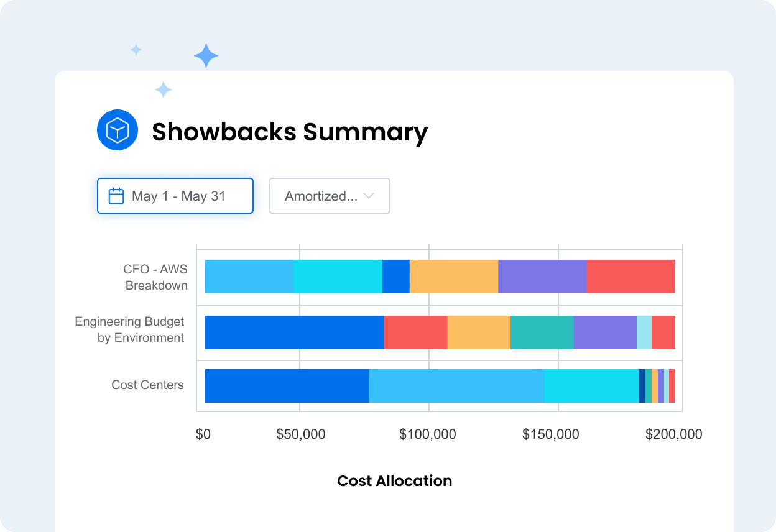Open the May 1 - May 31 date range field
This screenshot has height=532, width=776.
175,196
